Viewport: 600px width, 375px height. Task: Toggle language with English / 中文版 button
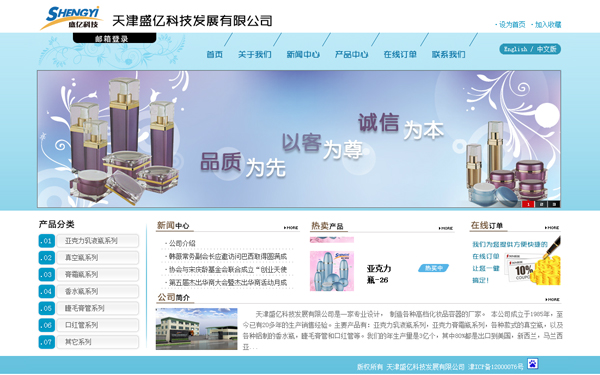[x=530, y=49]
